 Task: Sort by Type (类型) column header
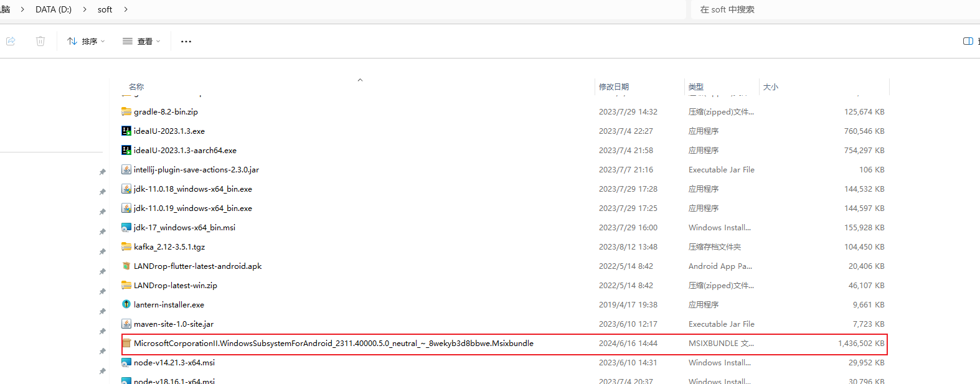pyautogui.click(x=696, y=87)
